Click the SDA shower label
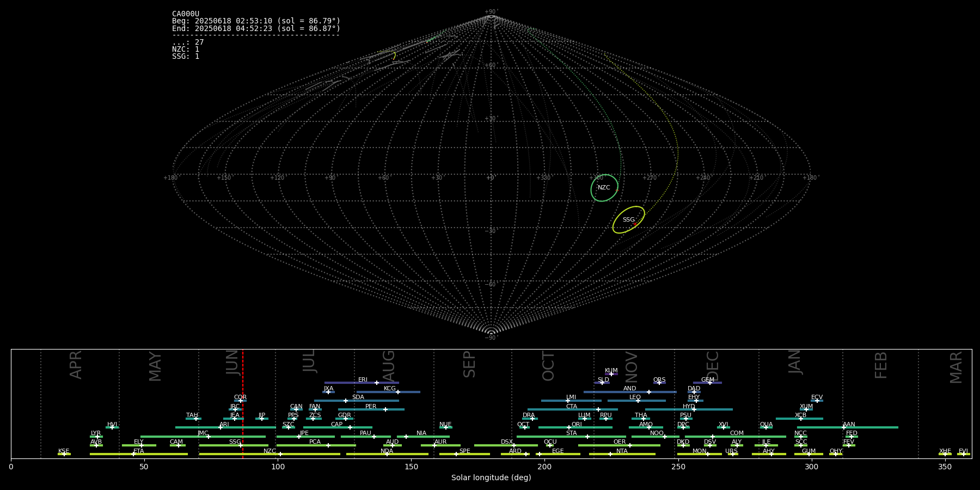The width and height of the screenshot is (980, 490). [x=358, y=397]
